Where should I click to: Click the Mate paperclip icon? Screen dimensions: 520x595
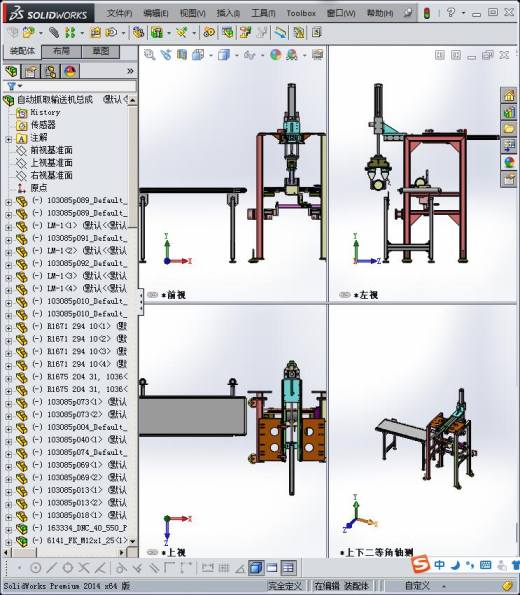(54, 33)
